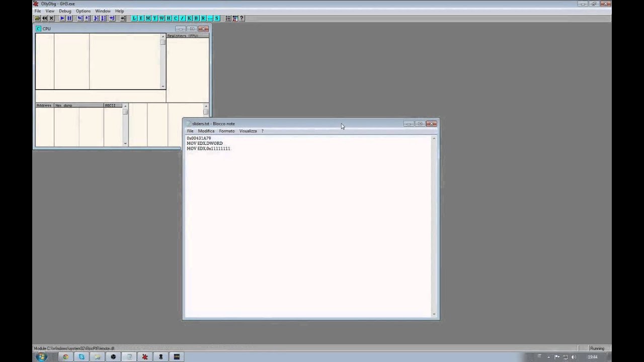The image size is (644, 362).
Task: Click the disassembly pane scroll-up arrow
Action: pos(163,36)
